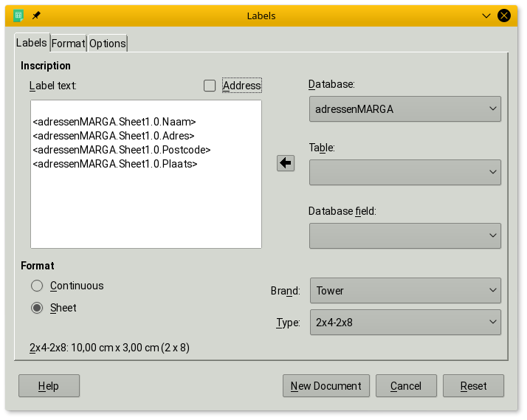527x420 pixels.
Task: Expand the Database field dropdown
Action: (x=404, y=235)
